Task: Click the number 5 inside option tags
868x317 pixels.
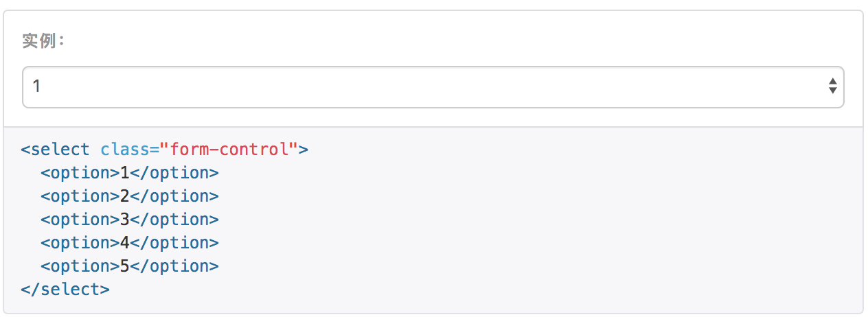Action: (x=124, y=266)
